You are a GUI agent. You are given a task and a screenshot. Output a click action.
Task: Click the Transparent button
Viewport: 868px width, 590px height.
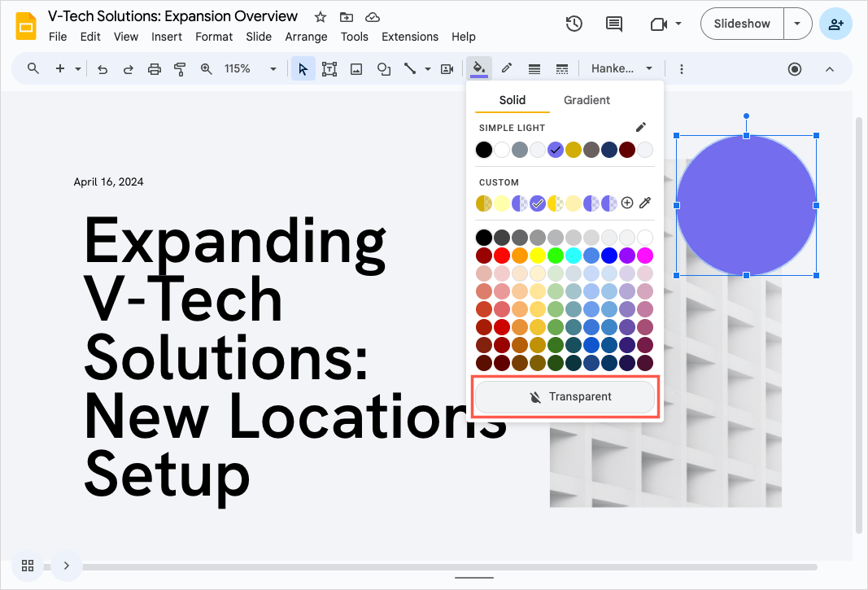565,396
